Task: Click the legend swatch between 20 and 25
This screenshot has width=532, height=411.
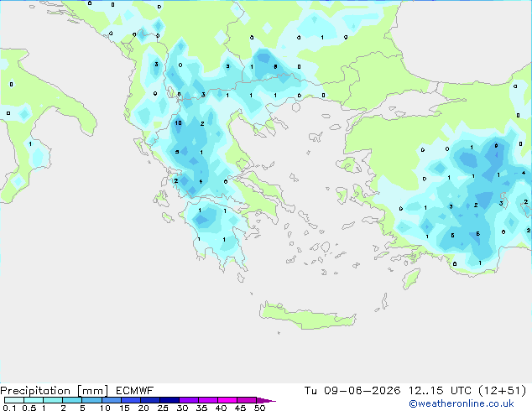Action: [x=150, y=400]
